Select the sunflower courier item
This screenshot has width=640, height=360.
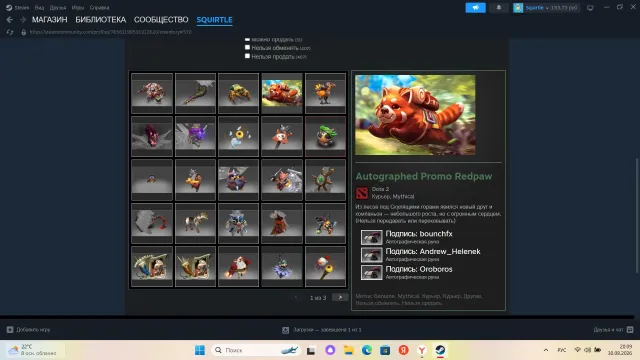(238, 136)
